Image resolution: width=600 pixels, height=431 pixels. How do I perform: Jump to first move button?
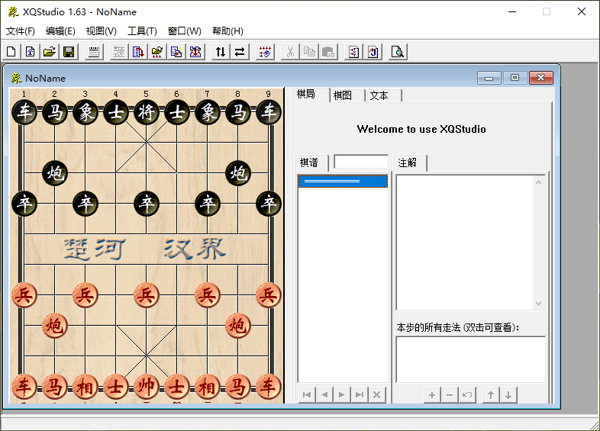[x=307, y=395]
